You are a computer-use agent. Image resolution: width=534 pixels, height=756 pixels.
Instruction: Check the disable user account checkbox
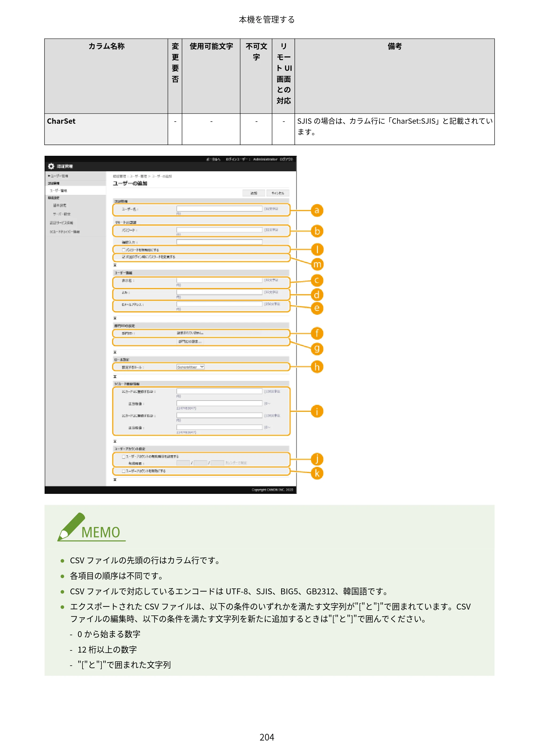(x=124, y=471)
